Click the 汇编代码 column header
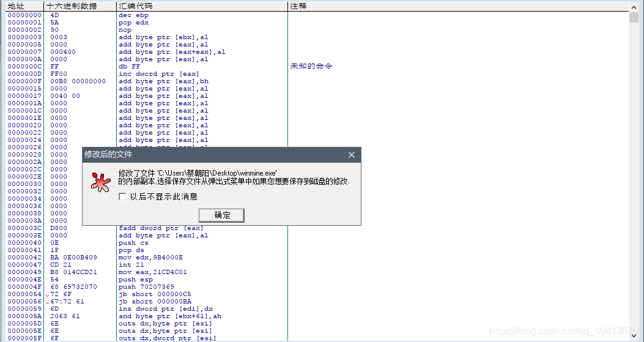Screen dimensions: 644x342 coord(202,6)
